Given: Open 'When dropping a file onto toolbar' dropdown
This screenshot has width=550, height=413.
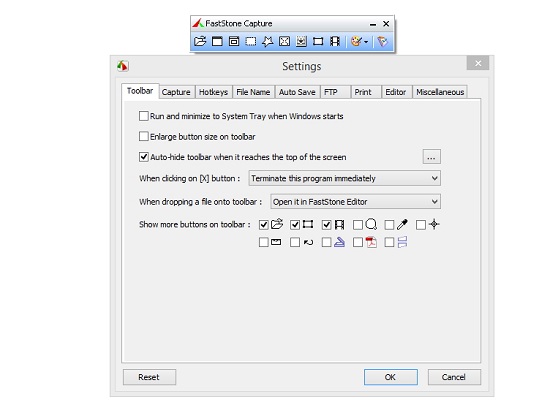Looking at the screenshot, I should [x=355, y=202].
